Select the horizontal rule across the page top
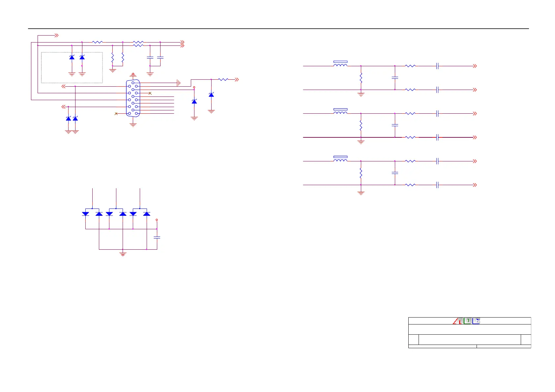The height and width of the screenshot is (392, 555). point(278,29)
